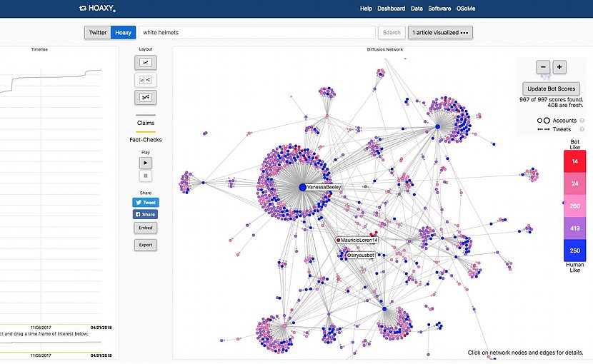593x364 pixels.
Task: Open the Accounts legend help icon
Action: 582,121
